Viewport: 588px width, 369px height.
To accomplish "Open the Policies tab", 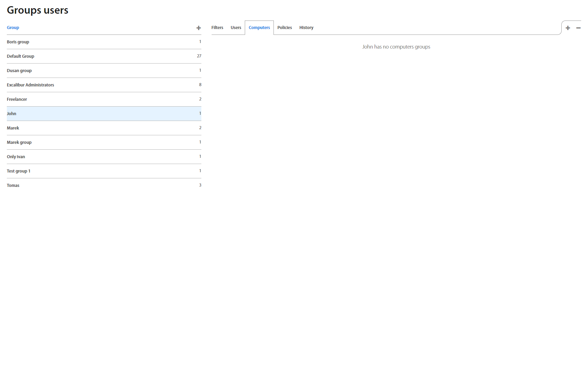I will coord(284,28).
